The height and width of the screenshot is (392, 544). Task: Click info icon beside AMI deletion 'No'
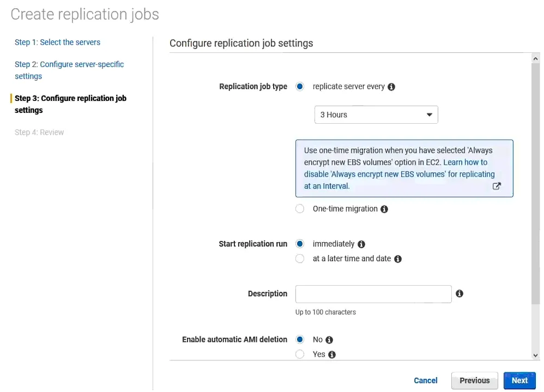329,340
